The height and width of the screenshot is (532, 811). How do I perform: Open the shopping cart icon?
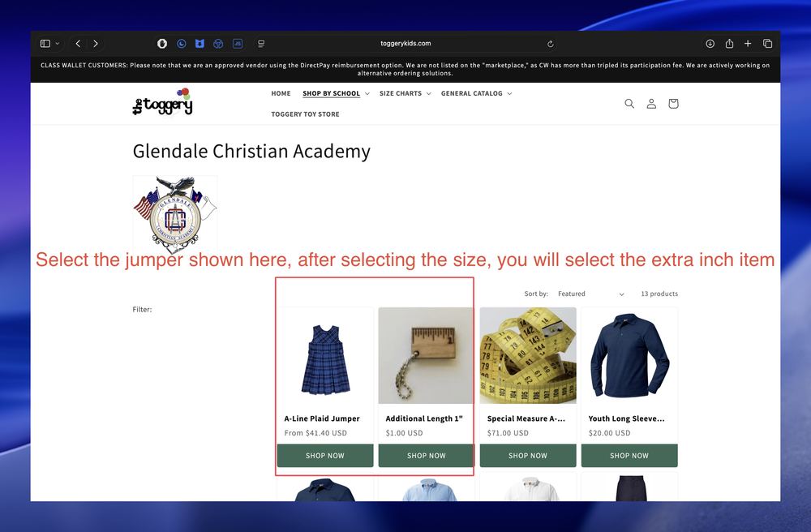tap(673, 104)
